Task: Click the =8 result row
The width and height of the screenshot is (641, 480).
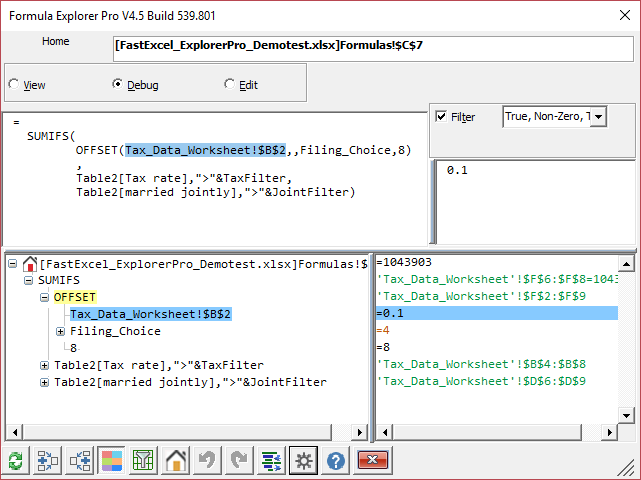Action: tap(497, 348)
